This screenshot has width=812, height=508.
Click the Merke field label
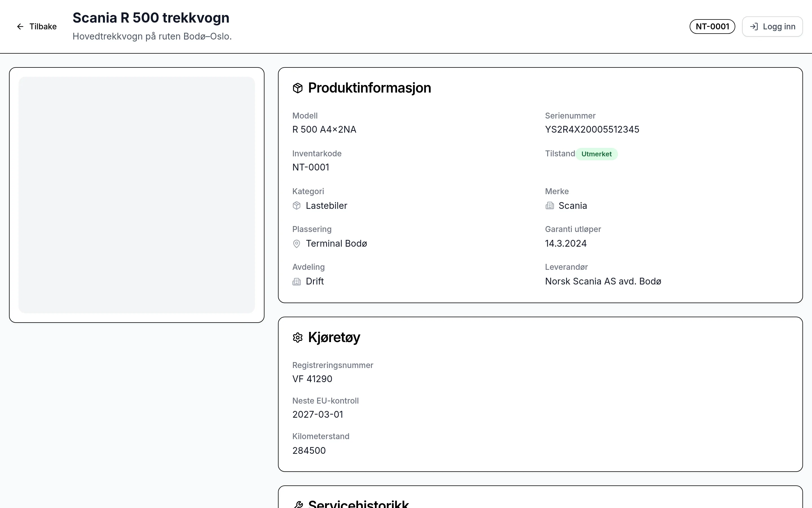point(557,192)
